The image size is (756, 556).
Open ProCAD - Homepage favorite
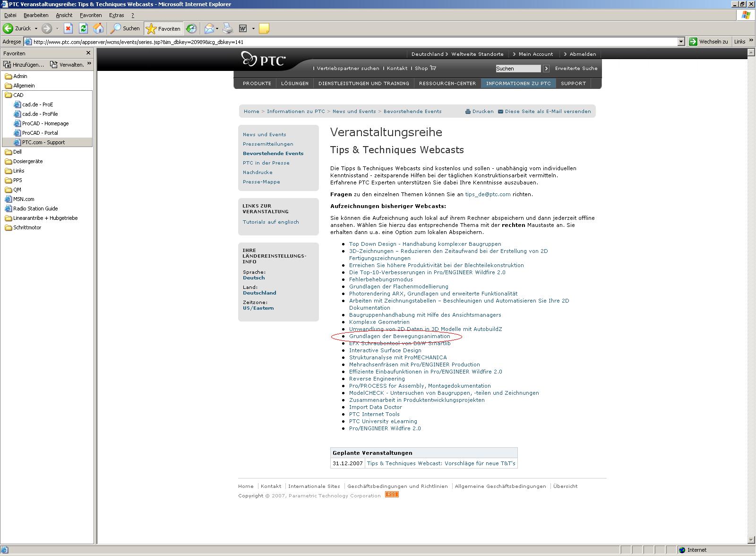(41, 123)
